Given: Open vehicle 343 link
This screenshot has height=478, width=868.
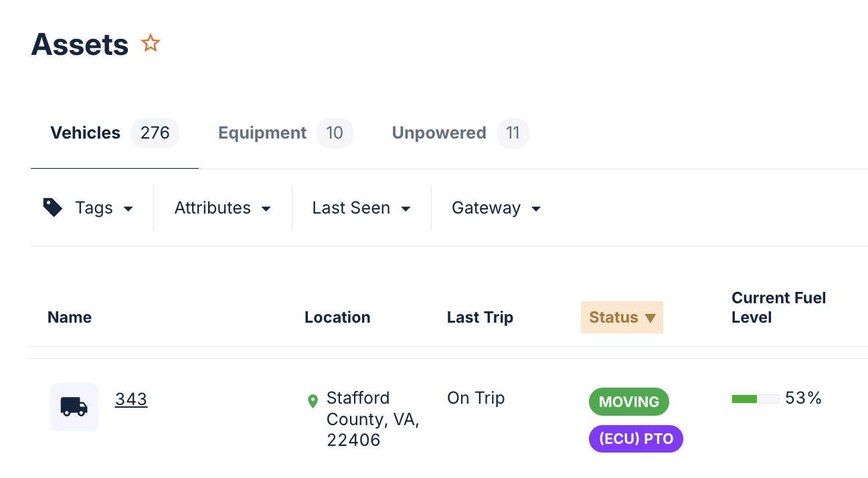Looking at the screenshot, I should 131,399.
